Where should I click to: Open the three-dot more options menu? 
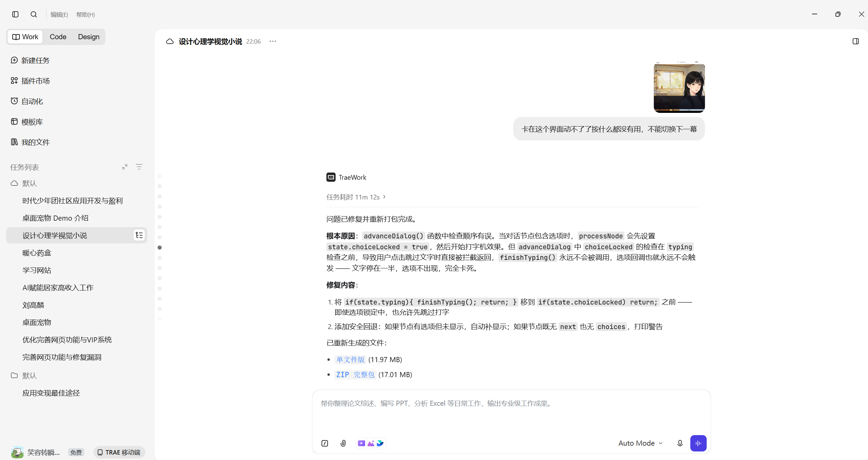point(273,41)
